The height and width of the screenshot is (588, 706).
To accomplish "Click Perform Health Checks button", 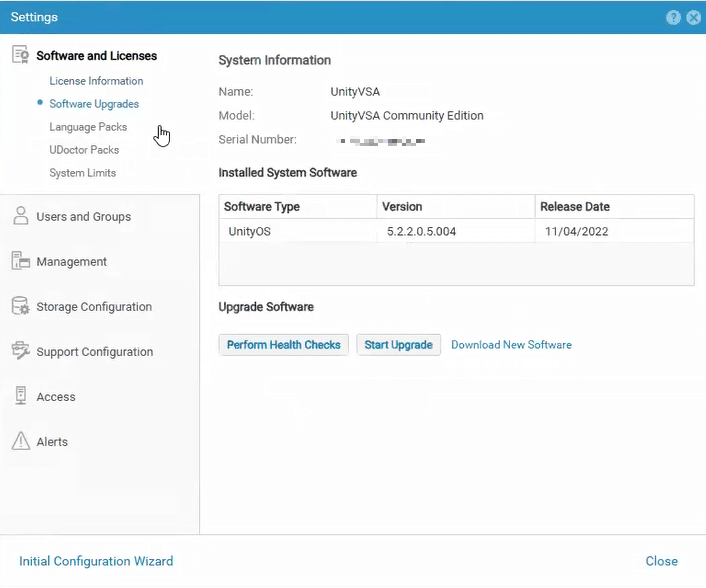I will pyautogui.click(x=284, y=345).
